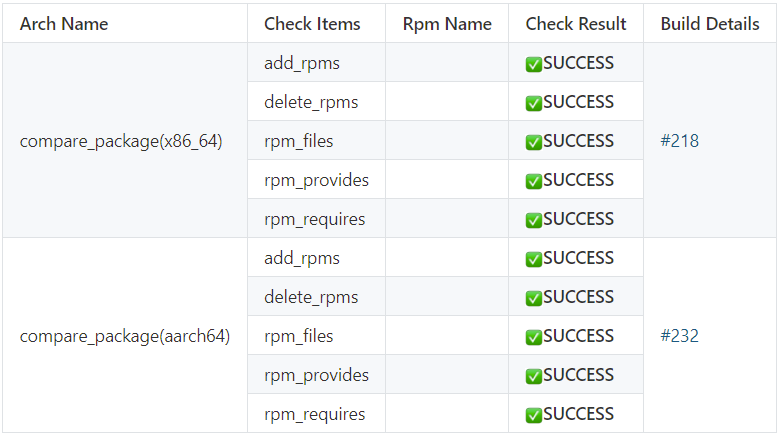Click green checkmark for x86_64 rpm_requires
The width and height of the screenshot is (782, 435).
[x=534, y=220]
